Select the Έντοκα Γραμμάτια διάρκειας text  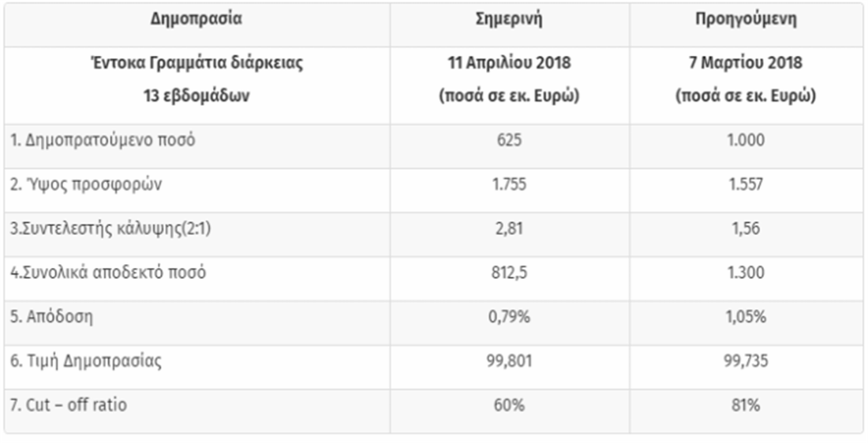[197, 64]
